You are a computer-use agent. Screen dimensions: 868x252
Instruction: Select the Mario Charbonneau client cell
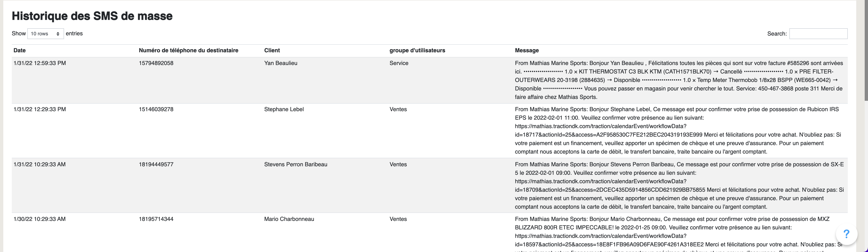(289, 219)
